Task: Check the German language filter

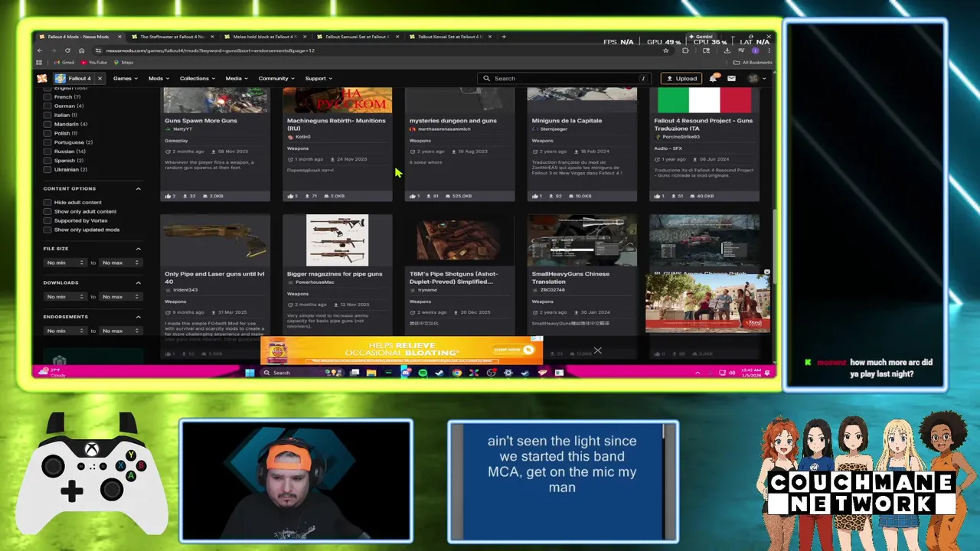Action: (x=47, y=106)
